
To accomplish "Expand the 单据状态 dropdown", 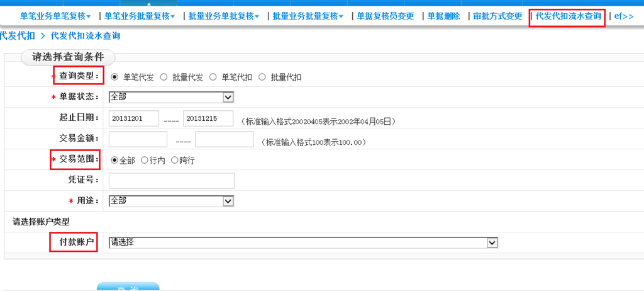I will (171, 97).
